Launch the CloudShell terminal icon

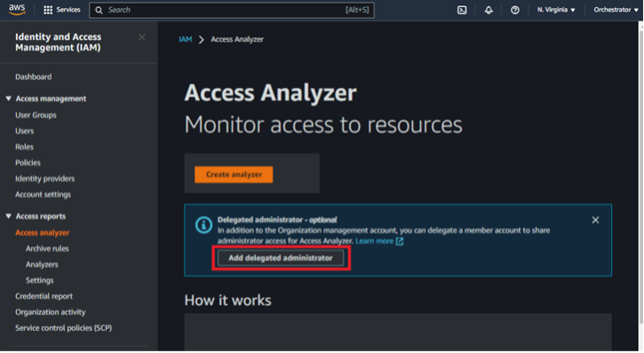(x=462, y=10)
